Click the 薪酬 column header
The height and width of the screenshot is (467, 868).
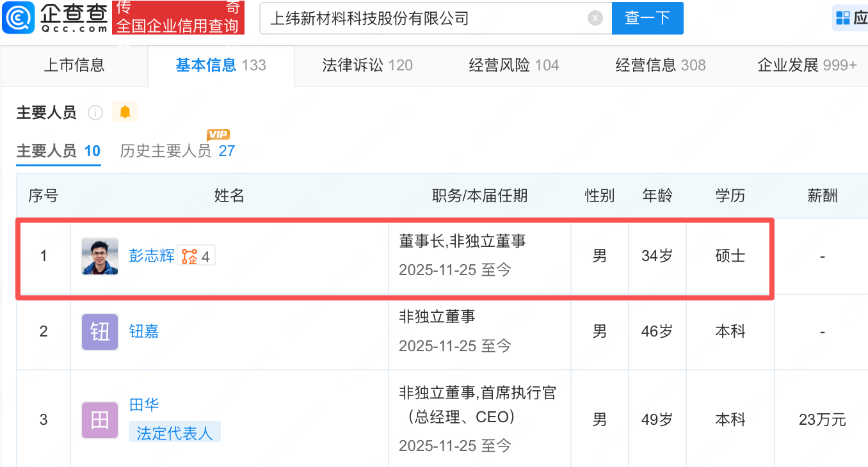coord(823,196)
